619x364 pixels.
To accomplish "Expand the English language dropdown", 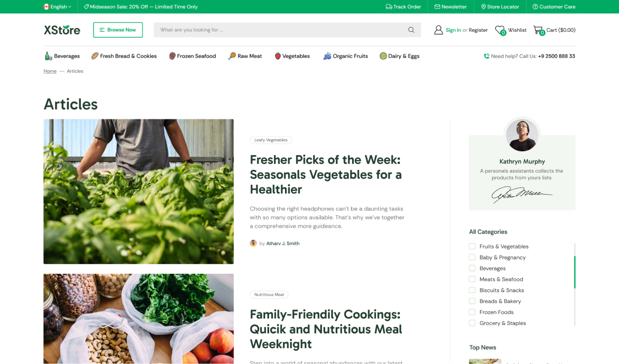I will [57, 7].
